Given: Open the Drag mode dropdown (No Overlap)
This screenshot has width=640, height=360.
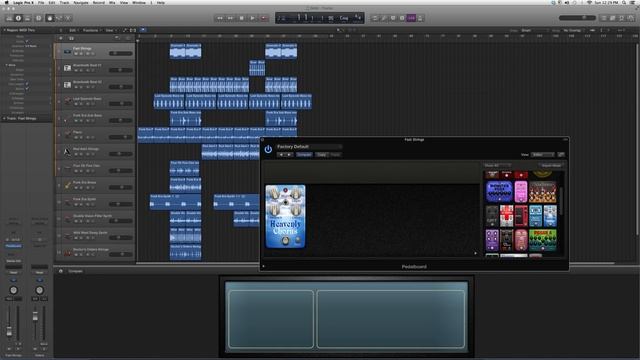Looking at the screenshot, I should 573,30.
